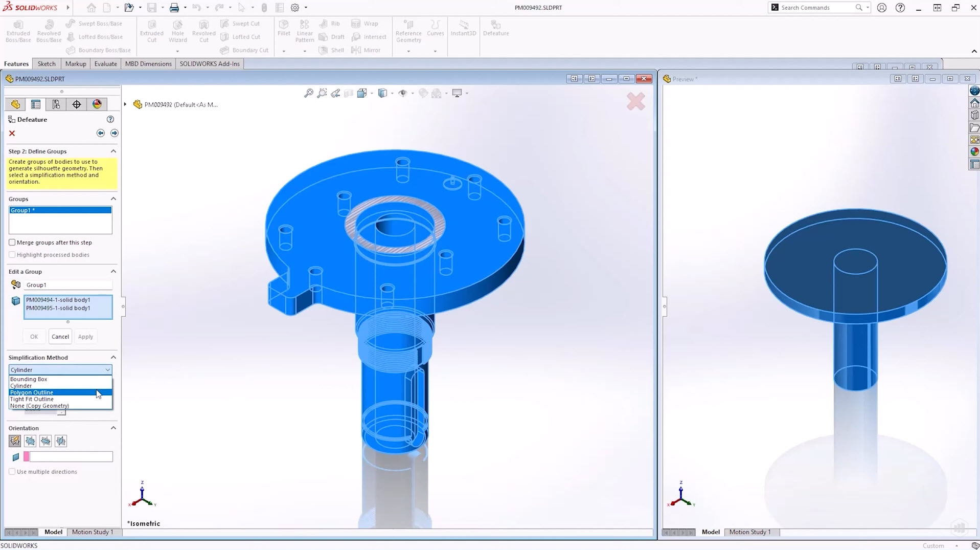
Task: Open the PropertyManager tab icon
Action: [36, 104]
